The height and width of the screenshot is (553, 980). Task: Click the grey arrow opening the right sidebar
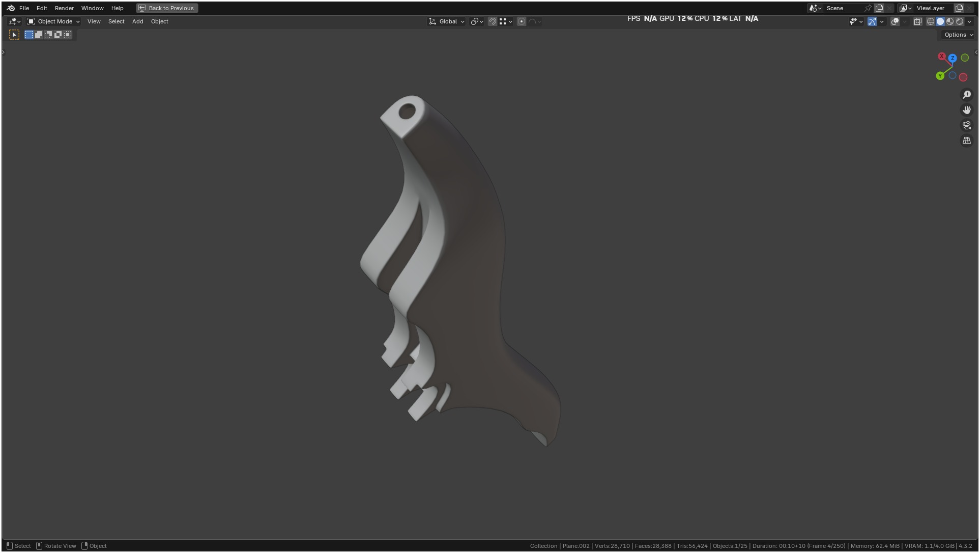pyautogui.click(x=976, y=52)
